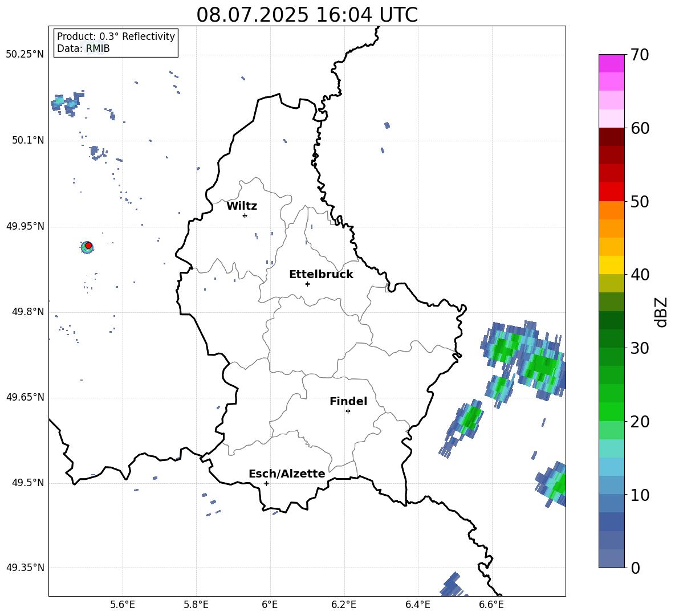Click the magenta top colorbar segment
Screen dimensions: 675x616
[611, 63]
